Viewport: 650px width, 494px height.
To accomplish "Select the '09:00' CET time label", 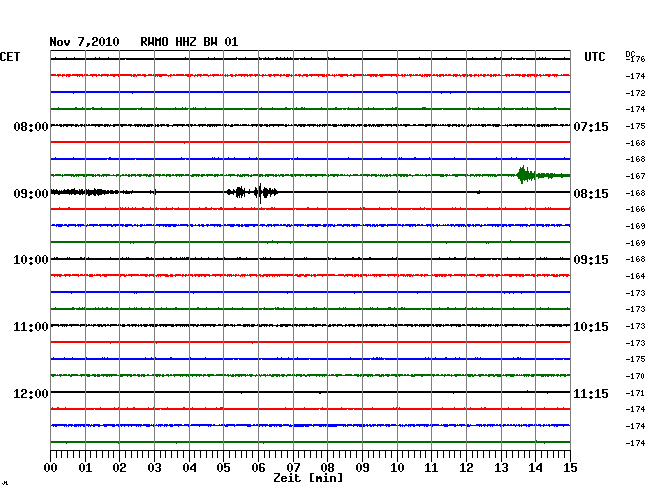I will (x=31, y=194).
